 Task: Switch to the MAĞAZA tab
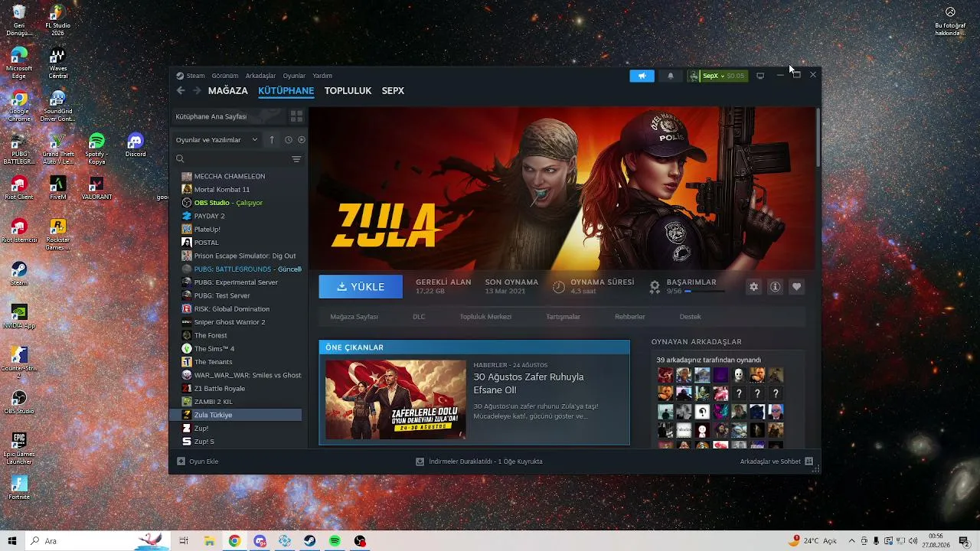click(x=228, y=90)
